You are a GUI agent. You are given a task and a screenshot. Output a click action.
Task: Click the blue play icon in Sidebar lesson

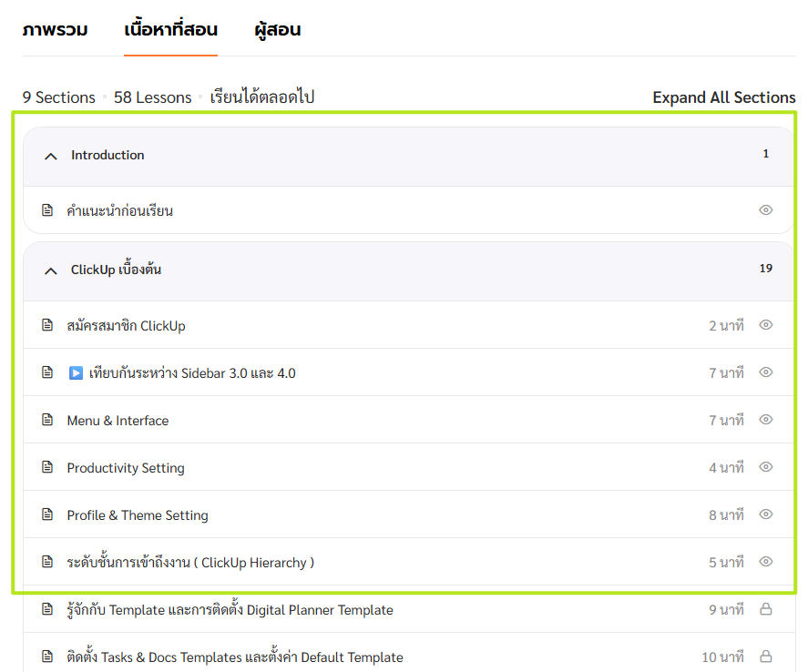point(76,372)
